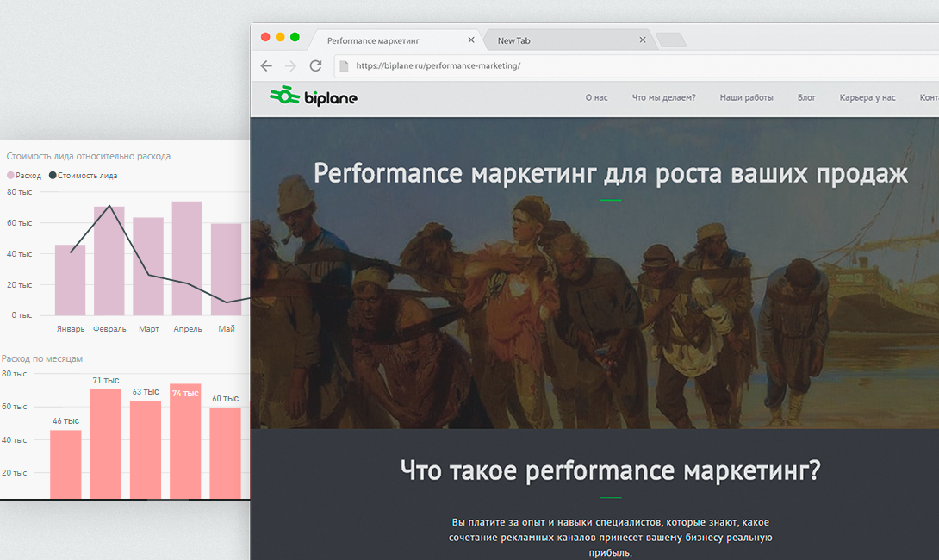Click the Январь bar in top chart
This screenshot has width=939, height=560.
click(70, 280)
